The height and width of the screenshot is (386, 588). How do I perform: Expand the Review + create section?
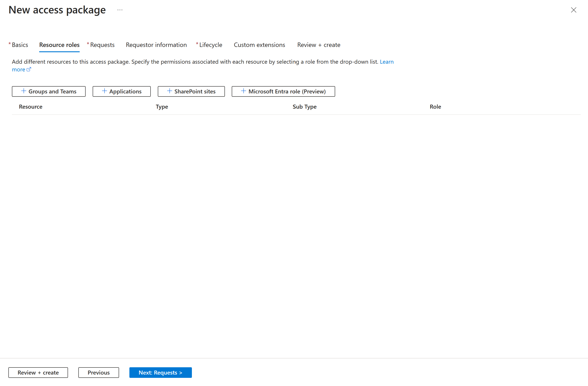[318, 45]
